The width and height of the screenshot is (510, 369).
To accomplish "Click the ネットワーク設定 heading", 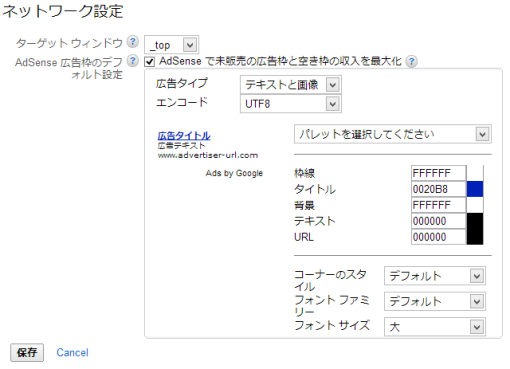I will pos(63,11).
